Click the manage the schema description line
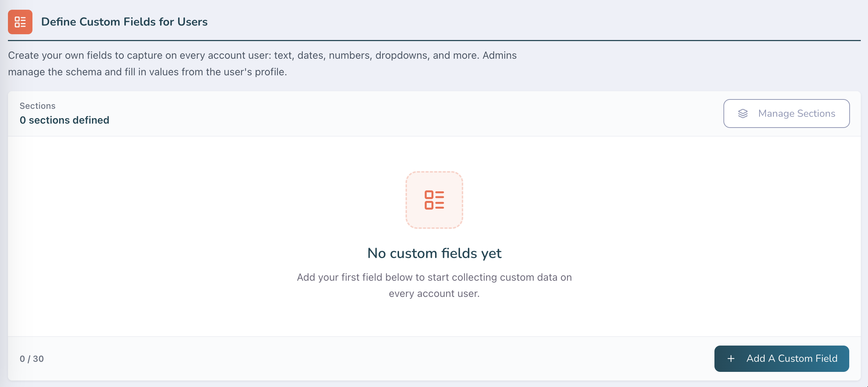 click(x=147, y=72)
